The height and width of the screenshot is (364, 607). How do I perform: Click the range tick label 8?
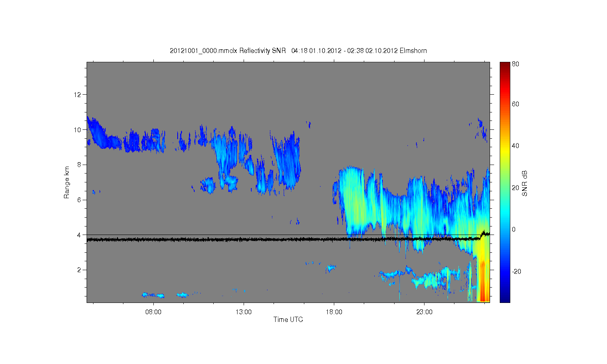click(x=80, y=165)
